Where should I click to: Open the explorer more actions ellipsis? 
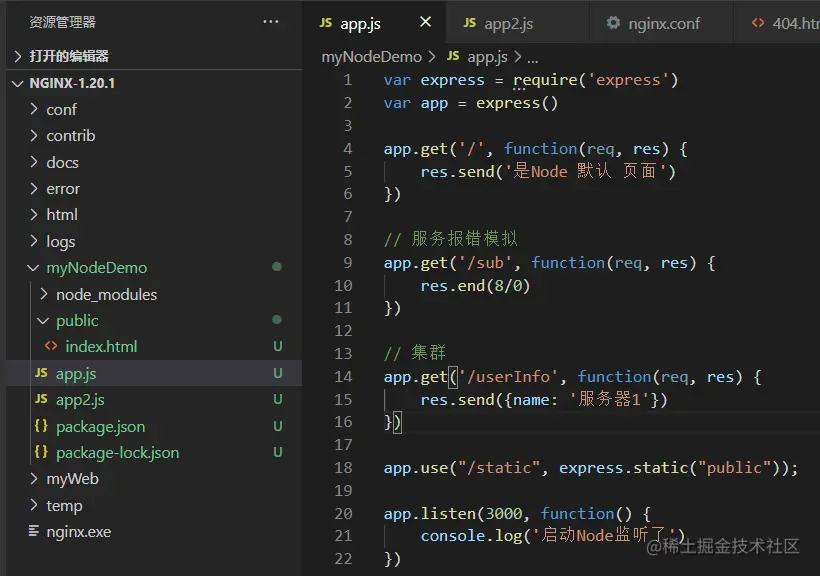[271, 22]
